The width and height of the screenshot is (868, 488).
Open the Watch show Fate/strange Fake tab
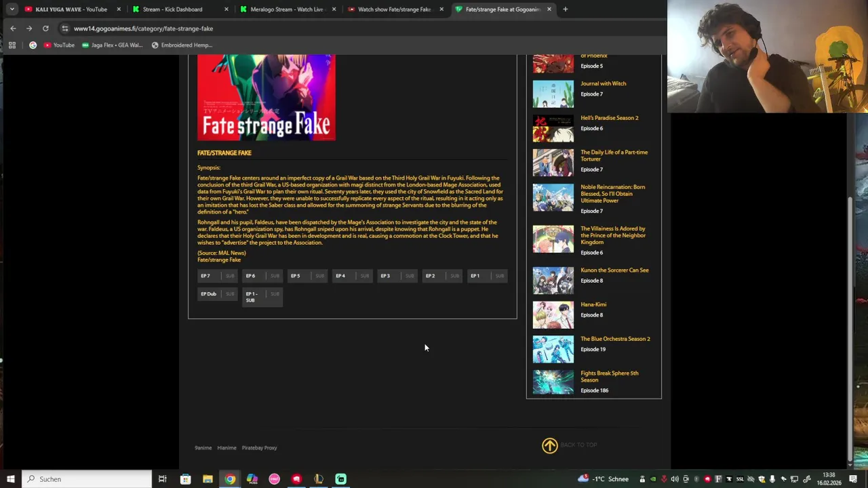tap(394, 9)
